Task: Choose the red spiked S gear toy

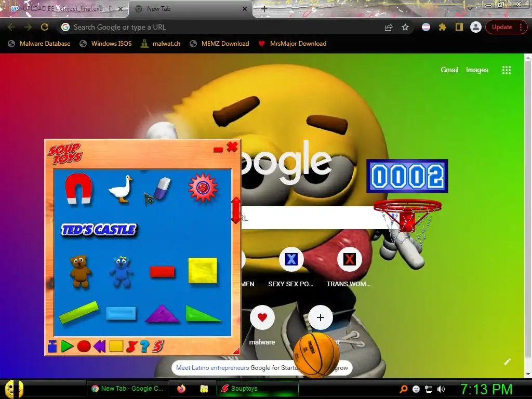Action: 203,187
